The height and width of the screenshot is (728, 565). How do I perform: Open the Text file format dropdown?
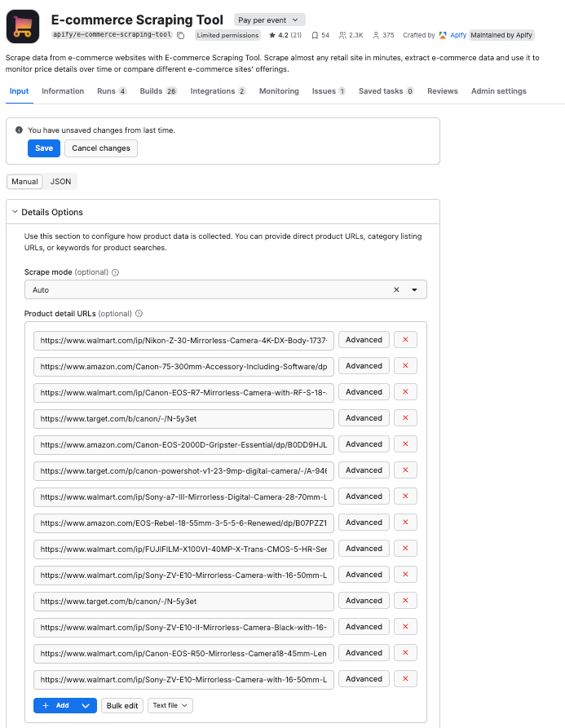click(x=170, y=705)
